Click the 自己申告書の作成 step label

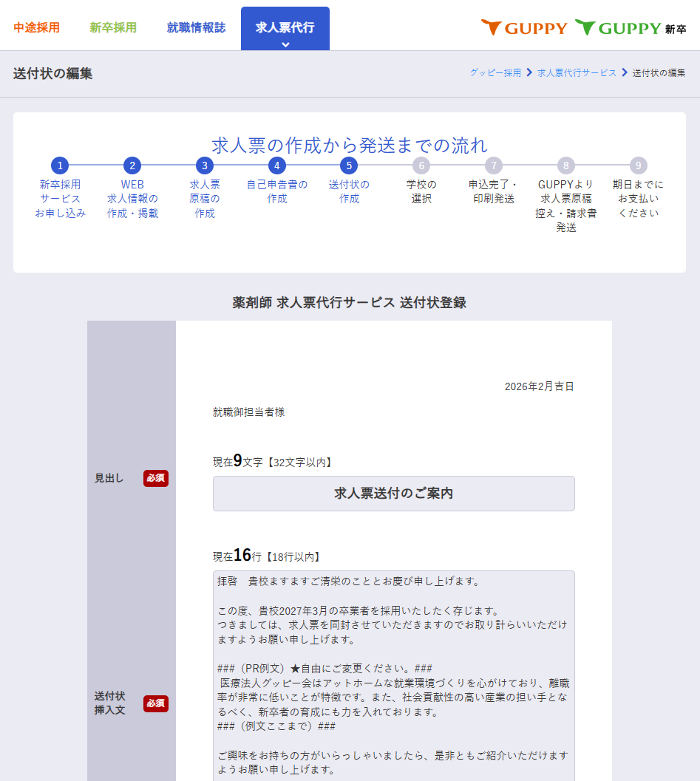click(x=276, y=192)
